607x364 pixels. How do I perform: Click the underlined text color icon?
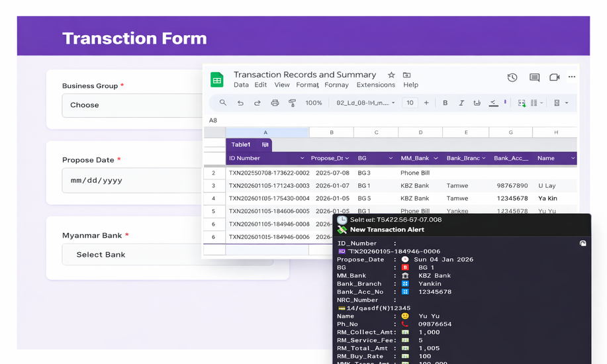click(493, 103)
